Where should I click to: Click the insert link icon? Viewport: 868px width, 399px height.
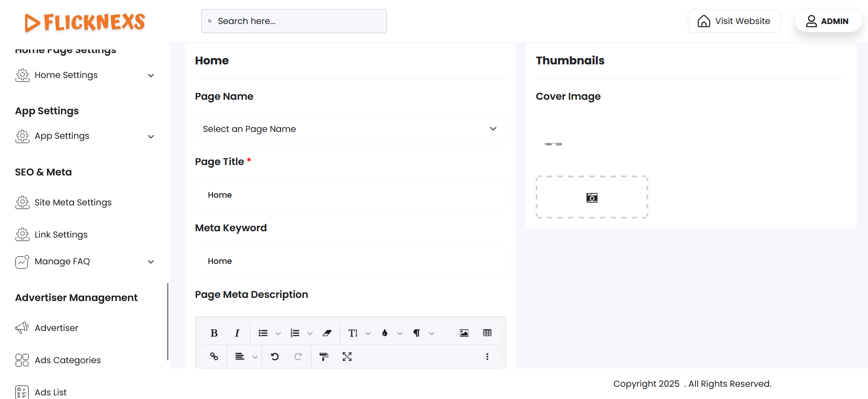(x=214, y=357)
